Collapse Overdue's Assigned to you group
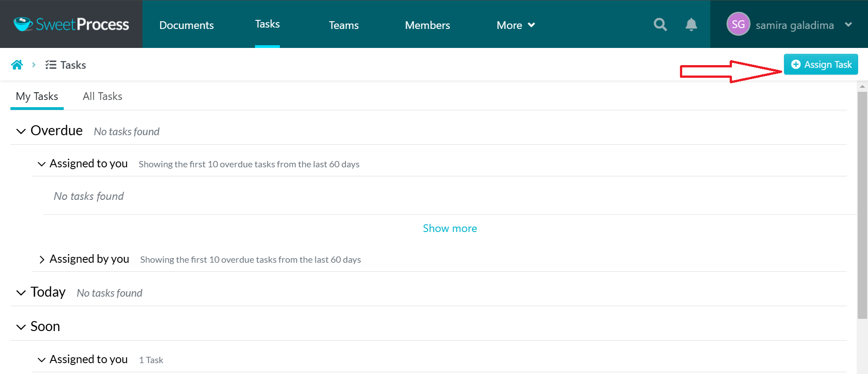This screenshot has height=374, width=868. [42, 164]
